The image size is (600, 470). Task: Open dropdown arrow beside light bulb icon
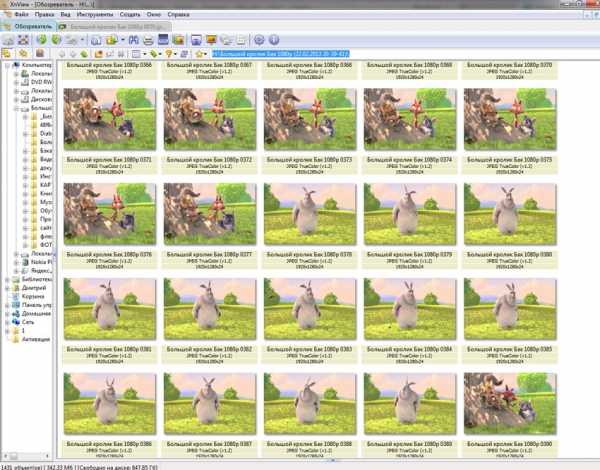click(175, 54)
